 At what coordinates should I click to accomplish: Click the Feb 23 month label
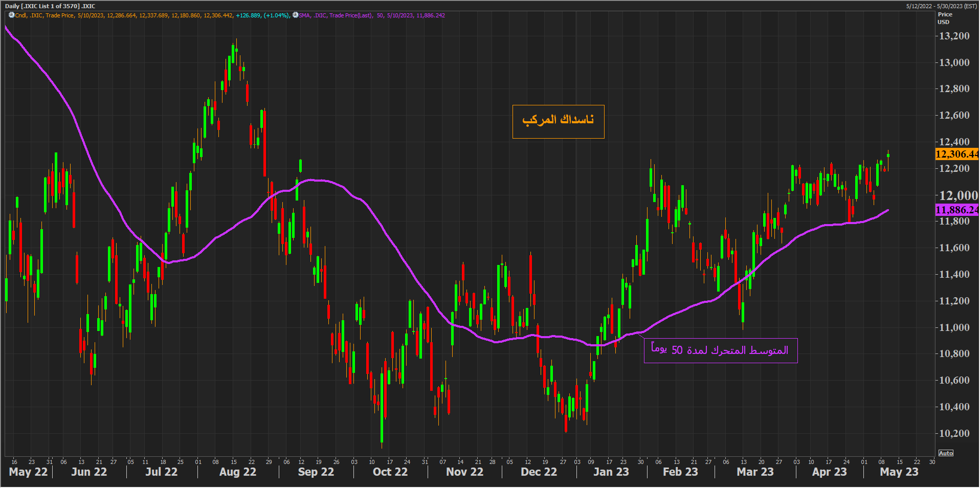(x=680, y=472)
